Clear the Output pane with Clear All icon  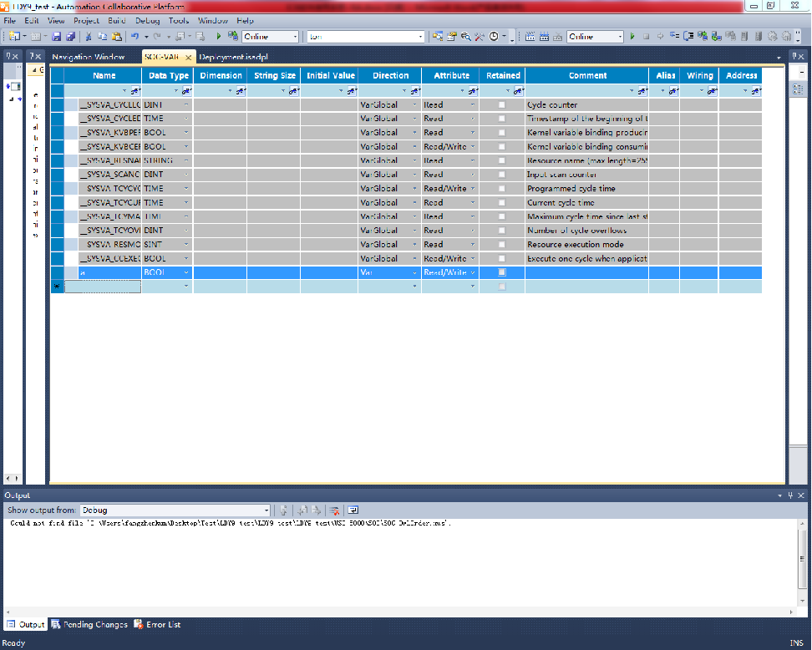tap(333, 510)
